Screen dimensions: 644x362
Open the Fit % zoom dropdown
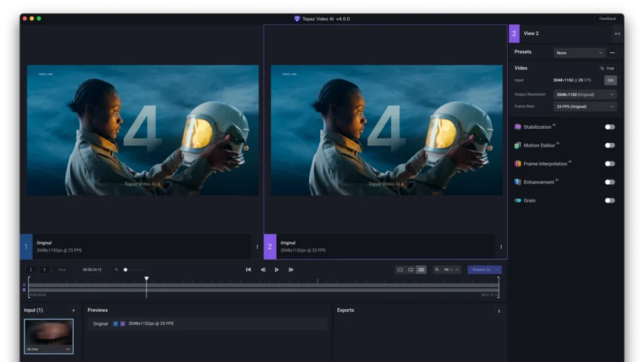click(451, 270)
